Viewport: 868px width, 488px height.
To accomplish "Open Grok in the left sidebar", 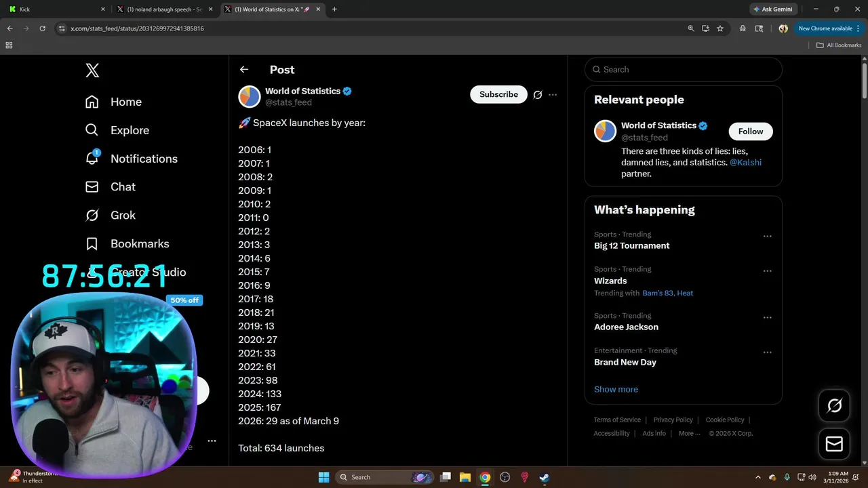I will (110, 216).
